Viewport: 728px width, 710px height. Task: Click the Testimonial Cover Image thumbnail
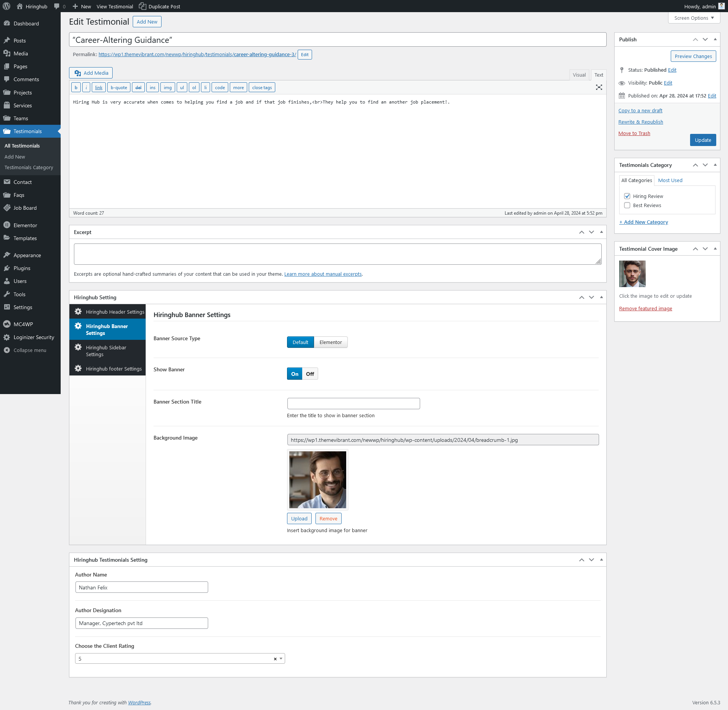[x=632, y=274]
